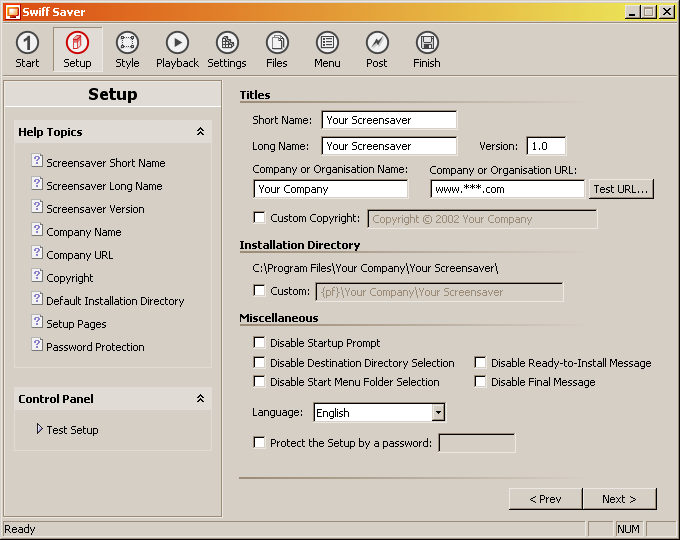680x540 pixels.
Task: Click the play arrow beside Test Setup
Action: [39, 429]
